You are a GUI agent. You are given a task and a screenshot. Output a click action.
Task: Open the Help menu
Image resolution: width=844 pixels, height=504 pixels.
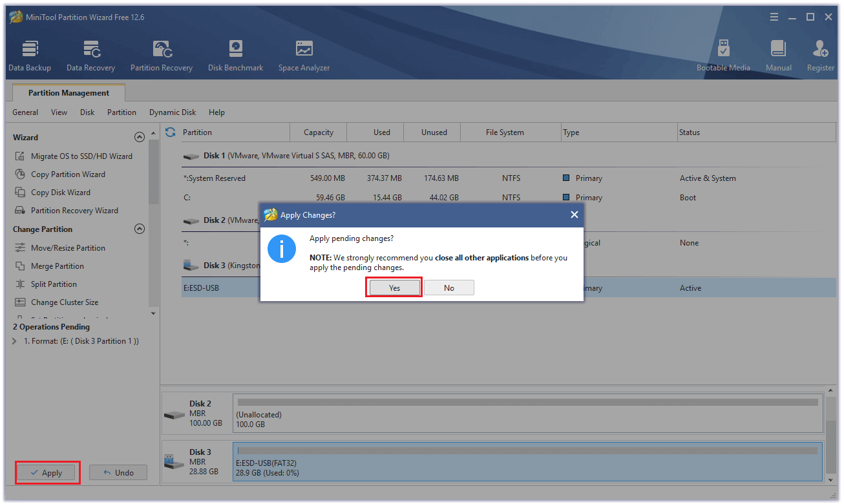pyautogui.click(x=216, y=112)
